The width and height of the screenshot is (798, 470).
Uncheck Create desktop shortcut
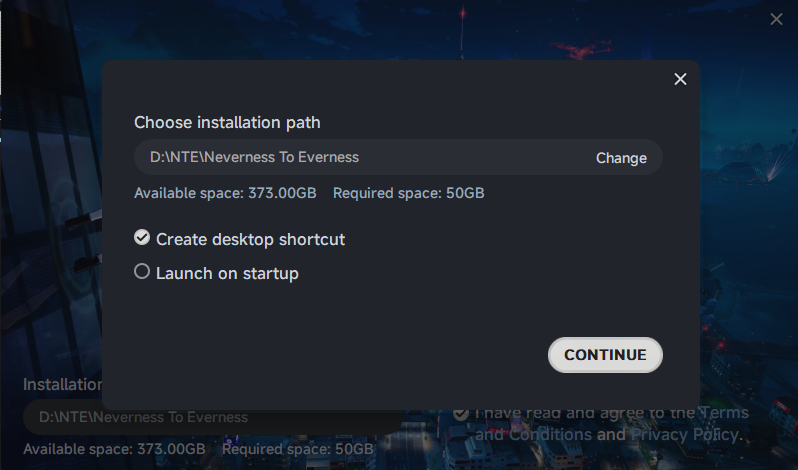(x=142, y=237)
